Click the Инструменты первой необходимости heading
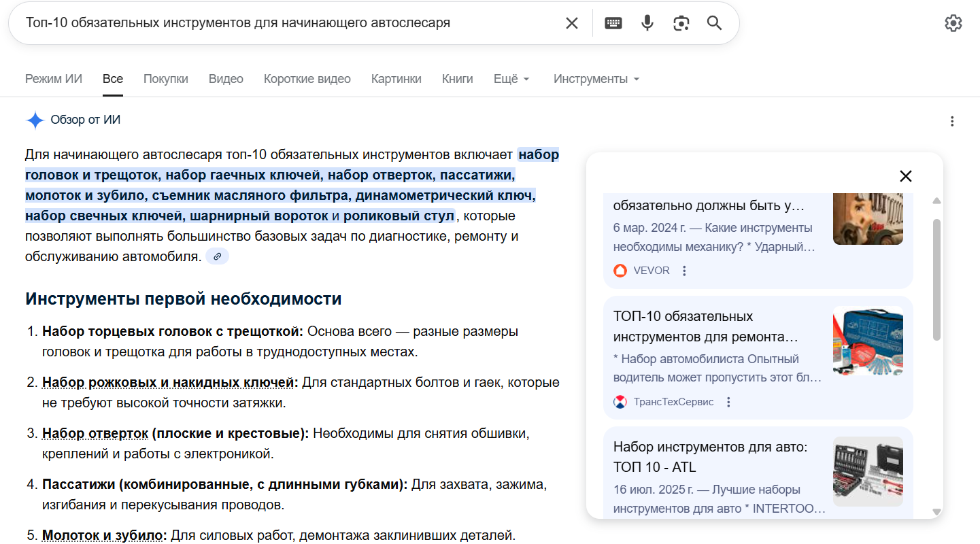The image size is (980, 544). [183, 299]
